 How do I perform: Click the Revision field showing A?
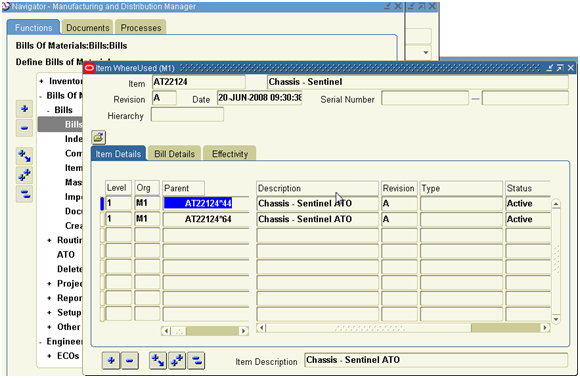click(165, 98)
